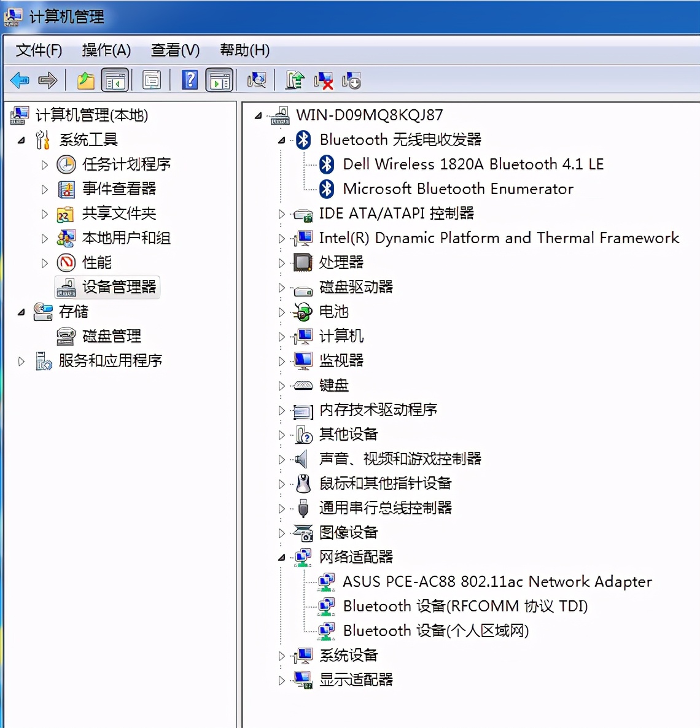The width and height of the screenshot is (700, 728).
Task: Click the Show/Hide console tree toolbar icon
Action: point(115,80)
